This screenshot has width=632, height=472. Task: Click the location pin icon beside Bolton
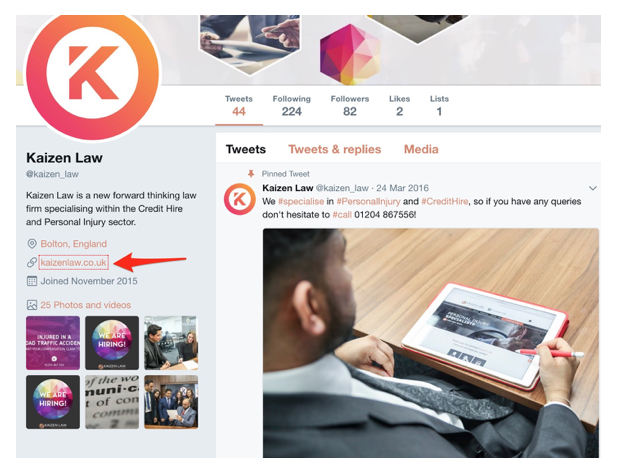tap(31, 244)
